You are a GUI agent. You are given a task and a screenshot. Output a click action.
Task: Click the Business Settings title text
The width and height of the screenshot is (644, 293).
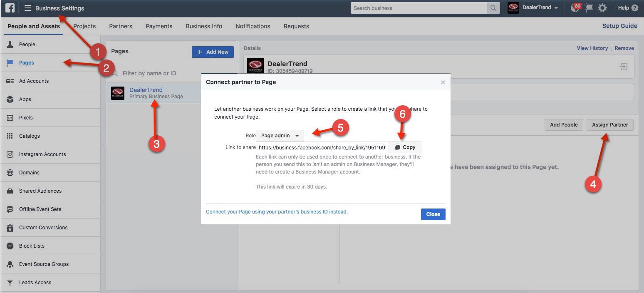[60, 8]
